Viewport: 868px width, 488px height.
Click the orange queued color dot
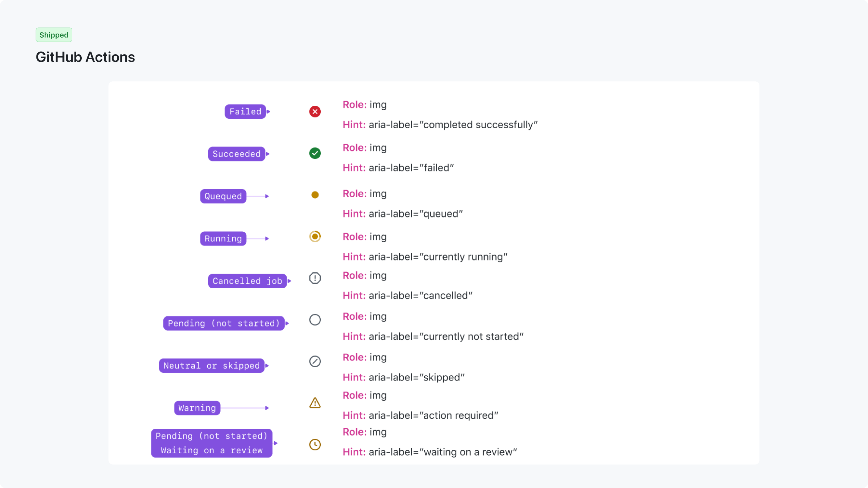315,195
